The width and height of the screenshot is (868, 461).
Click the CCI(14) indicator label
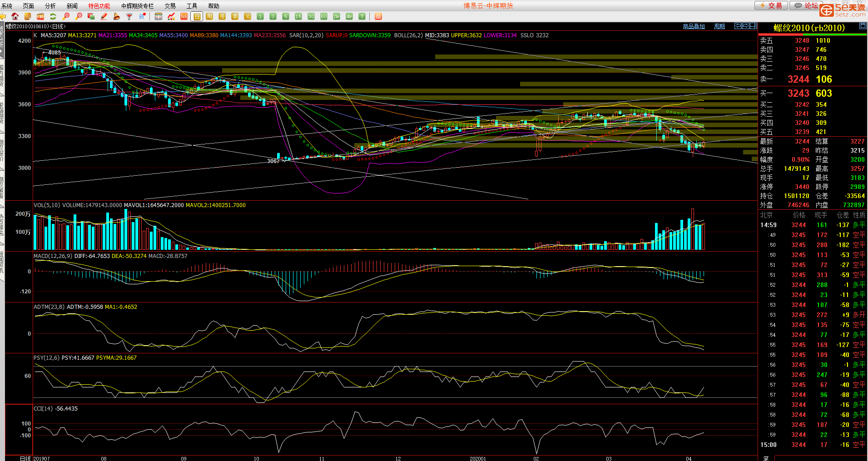[44, 409]
